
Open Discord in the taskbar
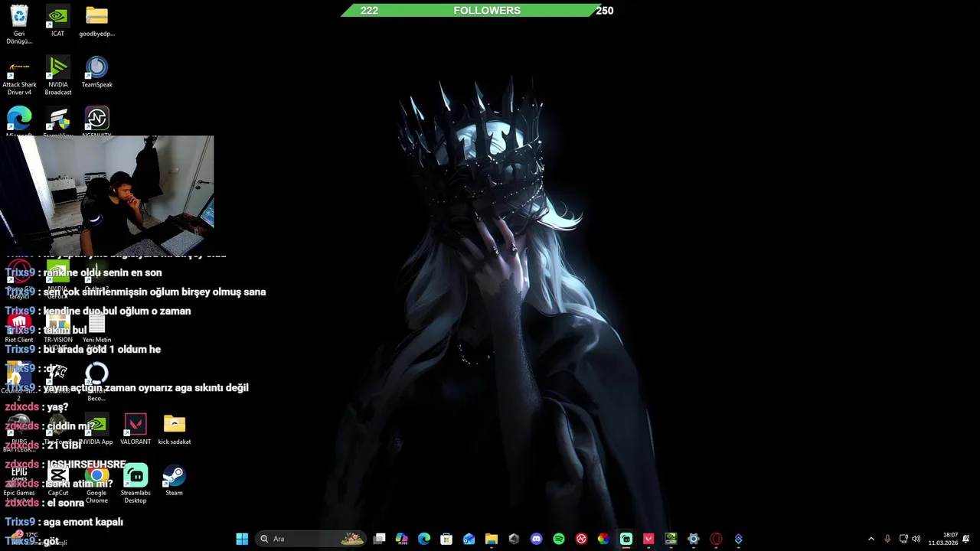pyautogui.click(x=536, y=539)
